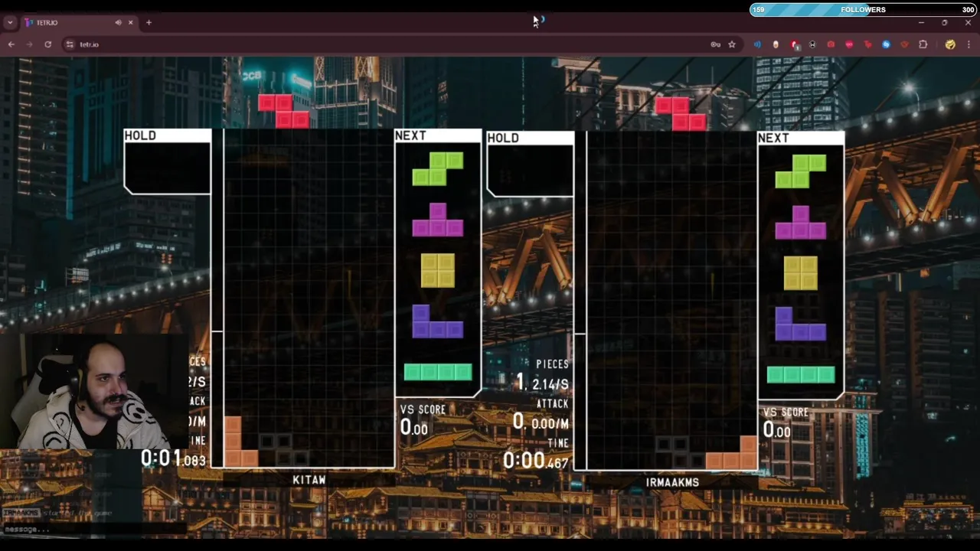The height and width of the screenshot is (551, 980).
Task: Click the red Z piece above KITAW's board
Action: 283,111
